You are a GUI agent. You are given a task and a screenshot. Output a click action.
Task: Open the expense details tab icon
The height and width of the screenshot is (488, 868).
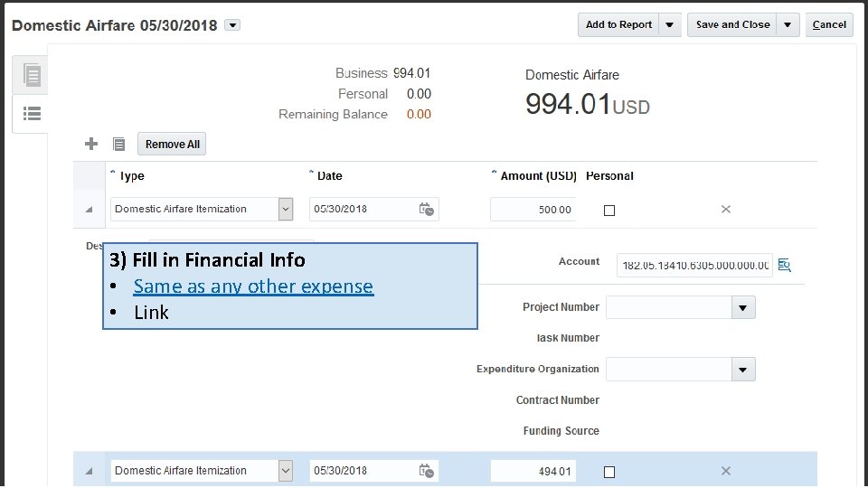(x=32, y=75)
